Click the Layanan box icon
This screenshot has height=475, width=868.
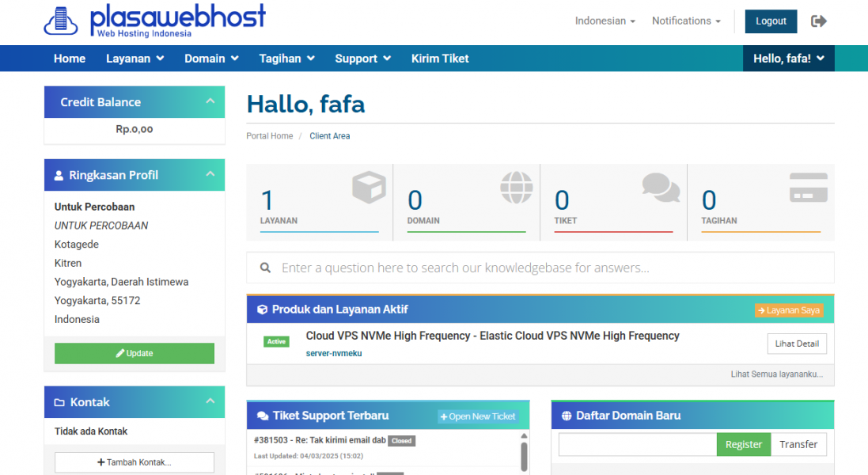369,187
